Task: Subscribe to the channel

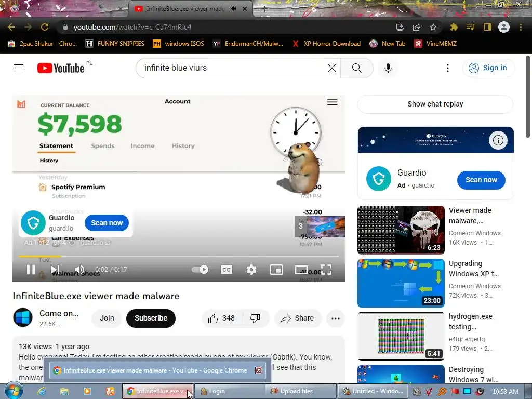Action: pos(151,318)
